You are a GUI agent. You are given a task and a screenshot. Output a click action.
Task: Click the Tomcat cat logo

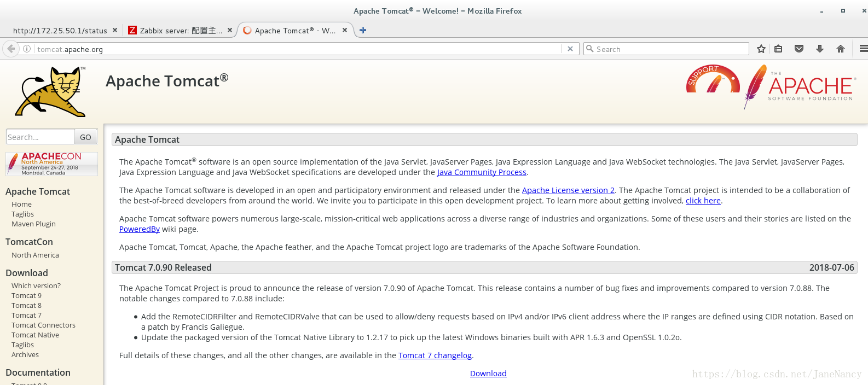(x=50, y=92)
